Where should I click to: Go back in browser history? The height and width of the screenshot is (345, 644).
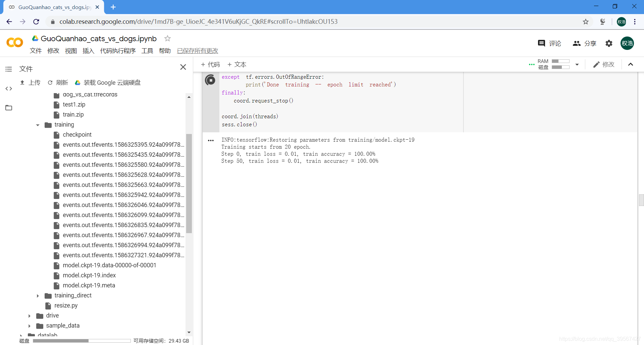point(9,22)
